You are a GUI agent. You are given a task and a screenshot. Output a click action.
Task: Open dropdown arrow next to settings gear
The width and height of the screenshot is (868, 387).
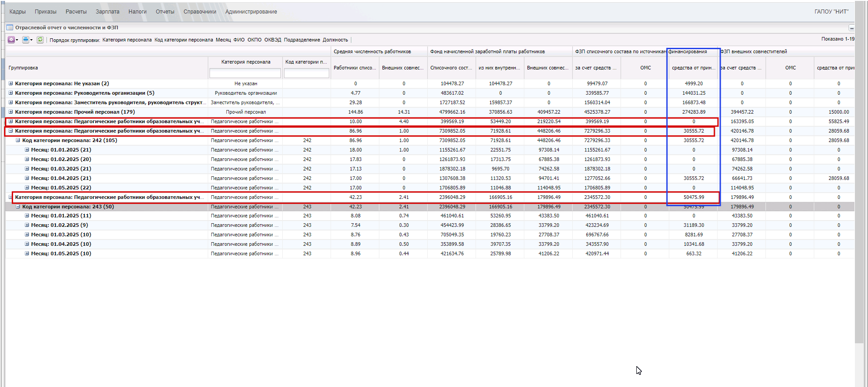17,40
